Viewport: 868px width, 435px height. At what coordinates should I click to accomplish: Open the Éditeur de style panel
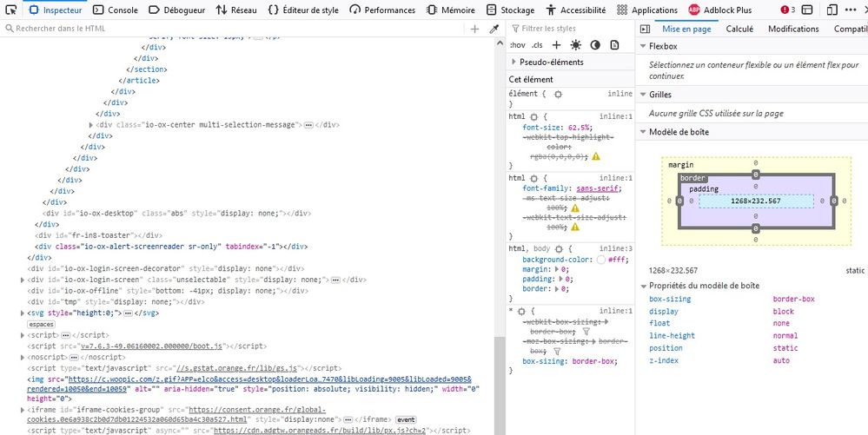303,10
